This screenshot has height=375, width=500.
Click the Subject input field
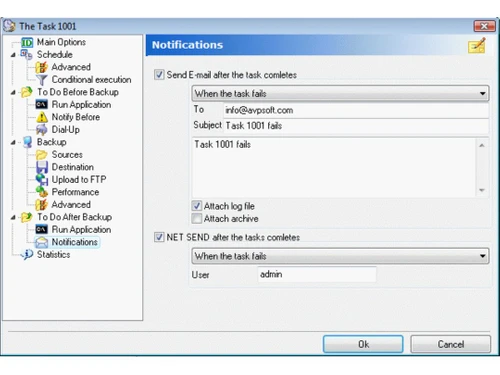coord(356,126)
